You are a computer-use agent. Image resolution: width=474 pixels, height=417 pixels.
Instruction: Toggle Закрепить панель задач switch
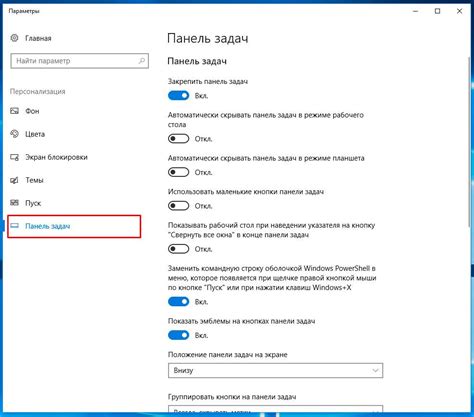[178, 96]
